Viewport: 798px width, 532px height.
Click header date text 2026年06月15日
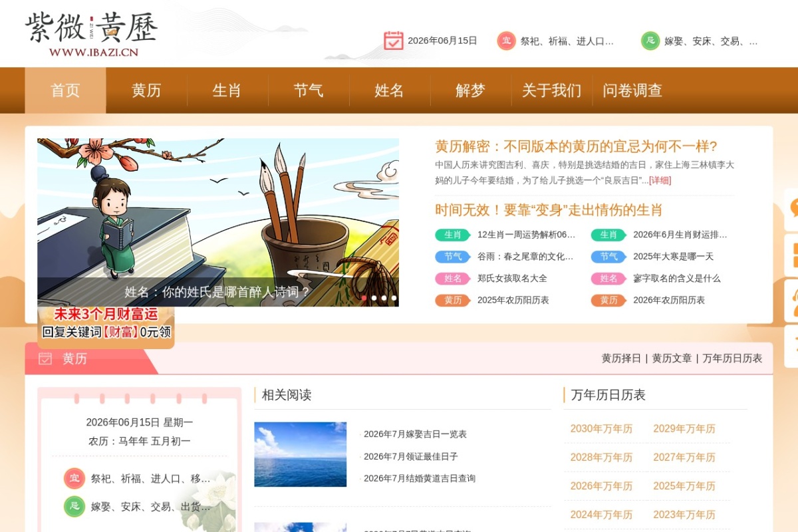click(442, 41)
